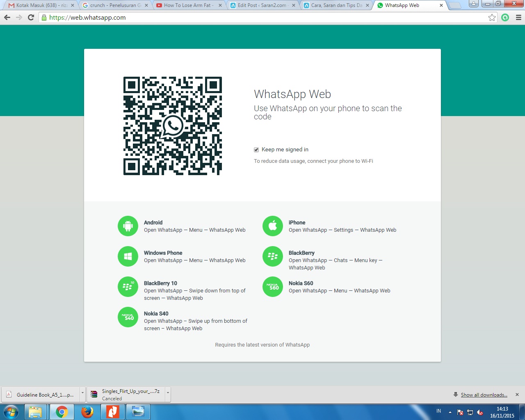Close the Edit Post Saran2.com tab

[x=294, y=5]
